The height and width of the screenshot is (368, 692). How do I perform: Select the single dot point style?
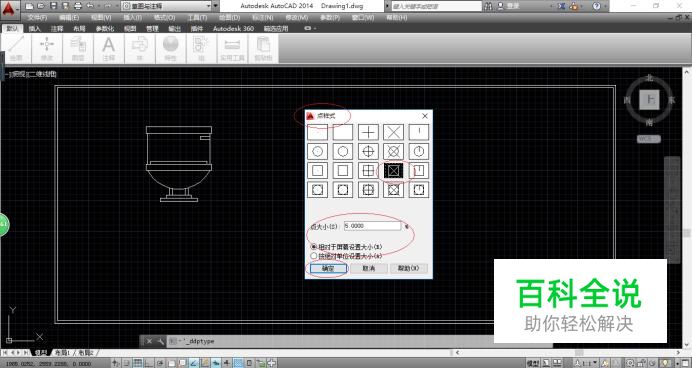[x=317, y=132]
